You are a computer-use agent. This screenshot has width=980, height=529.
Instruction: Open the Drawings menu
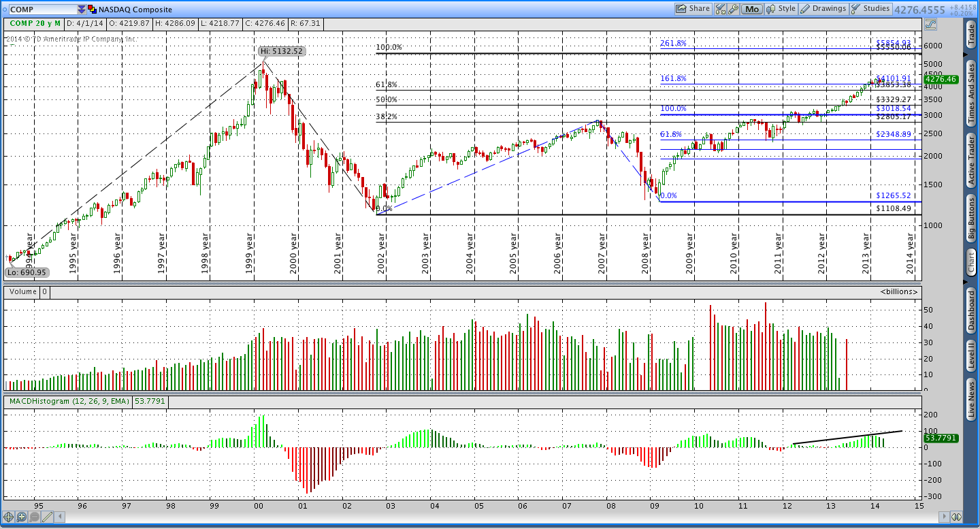click(823, 9)
